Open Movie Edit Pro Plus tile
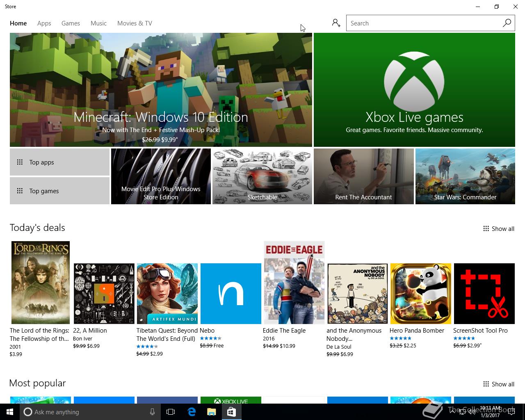525x420 pixels. point(161,176)
